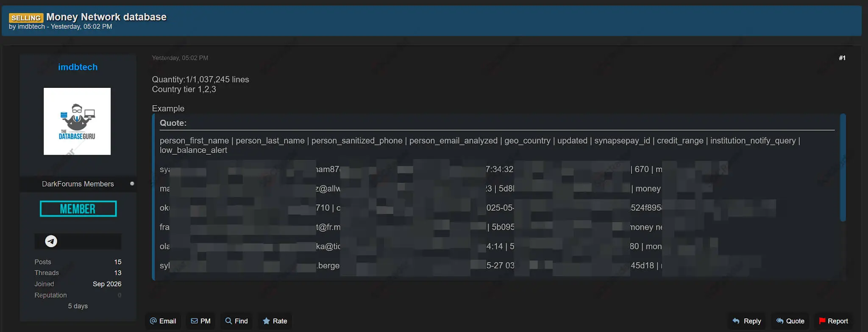Click the Threads count value 13
Viewport: 868px width, 332px height.
(118, 273)
